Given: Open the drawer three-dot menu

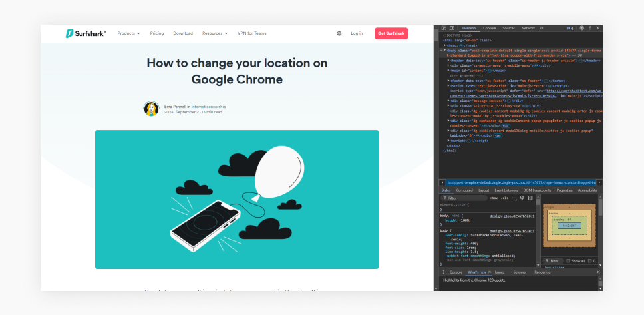Looking at the screenshot, I should click(x=443, y=272).
